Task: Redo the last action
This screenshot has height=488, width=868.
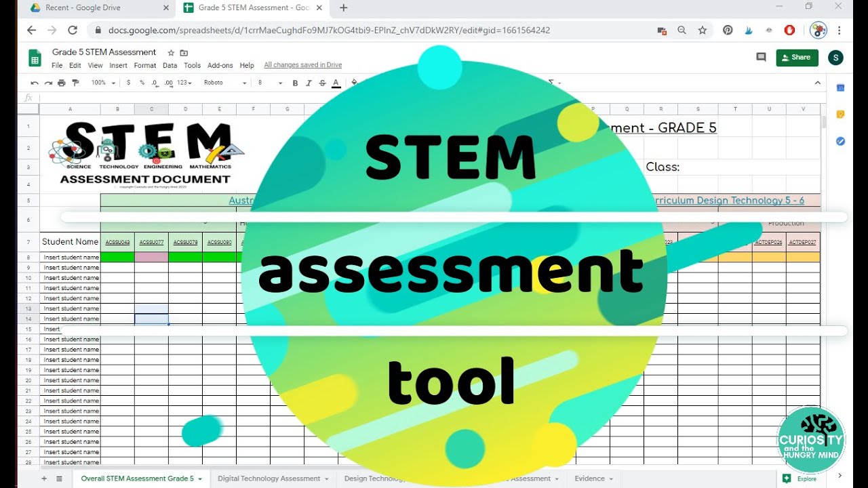Action: point(48,83)
